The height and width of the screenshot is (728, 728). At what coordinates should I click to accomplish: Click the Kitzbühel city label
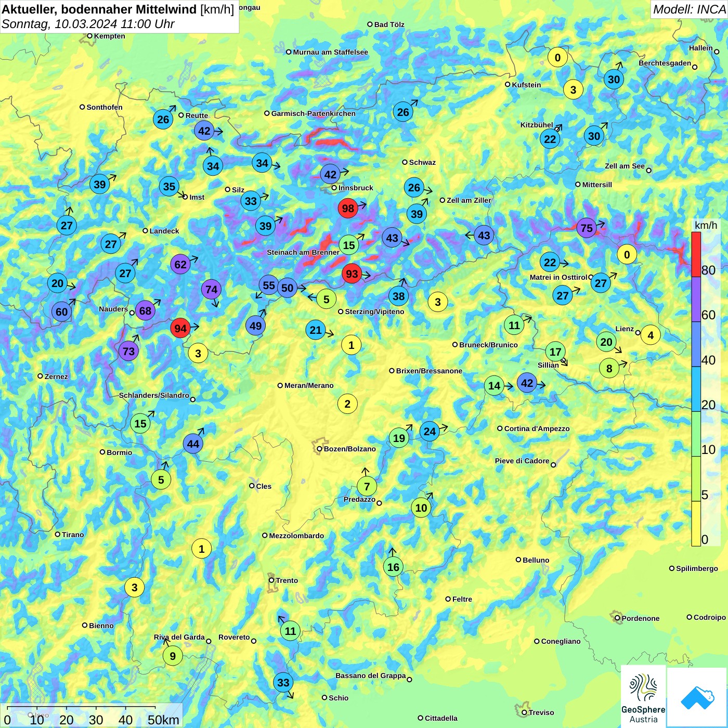click(x=537, y=125)
